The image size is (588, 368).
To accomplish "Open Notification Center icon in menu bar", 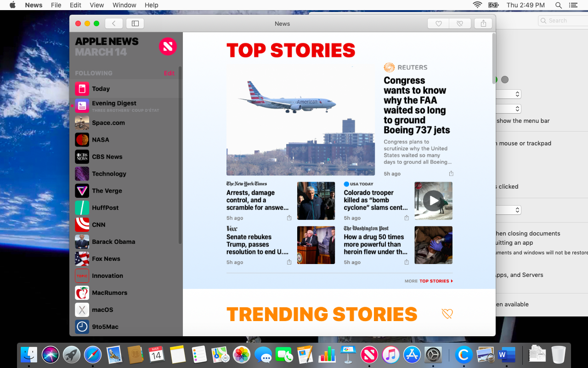I will pyautogui.click(x=573, y=5).
